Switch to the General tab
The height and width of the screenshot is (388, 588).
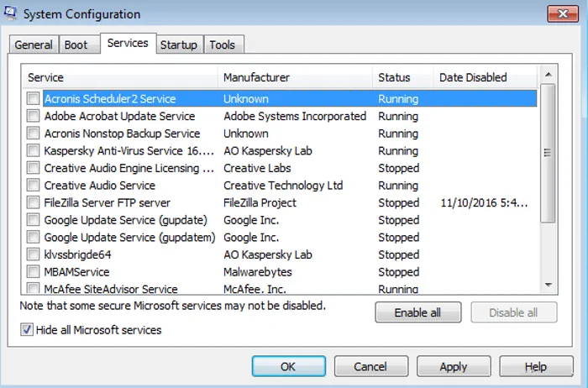pos(34,45)
